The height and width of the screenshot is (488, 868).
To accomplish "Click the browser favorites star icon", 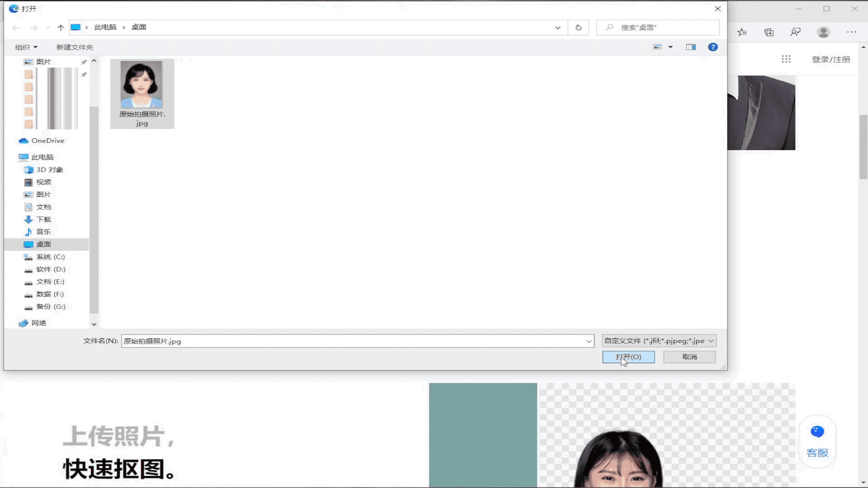I will point(742,32).
